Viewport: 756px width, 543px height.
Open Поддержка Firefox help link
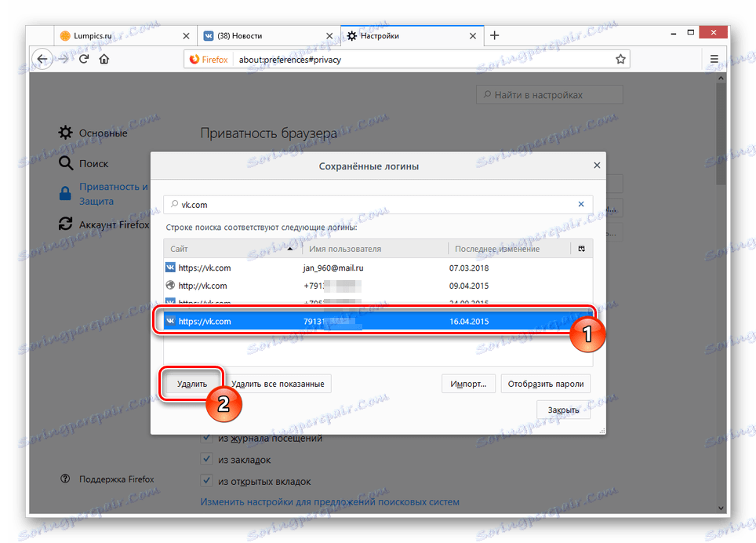point(107,479)
